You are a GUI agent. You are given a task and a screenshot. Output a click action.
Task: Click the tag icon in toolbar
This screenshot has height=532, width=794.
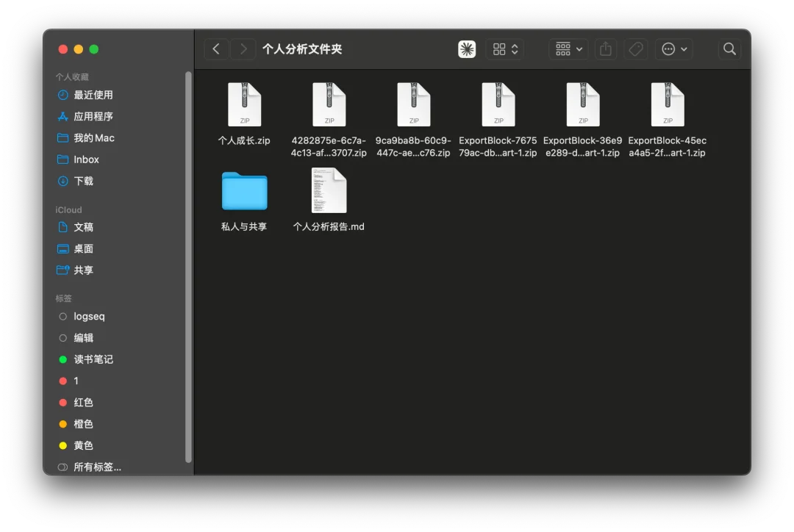(x=635, y=49)
